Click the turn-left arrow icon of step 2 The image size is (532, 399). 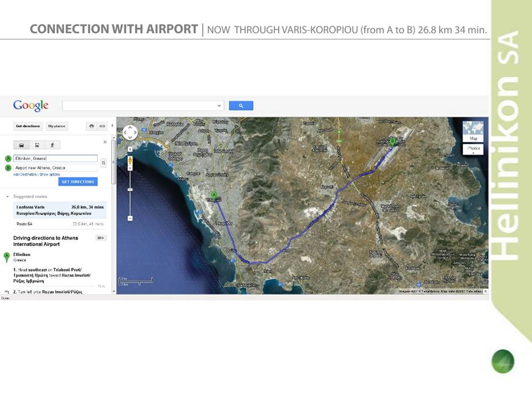(7, 292)
